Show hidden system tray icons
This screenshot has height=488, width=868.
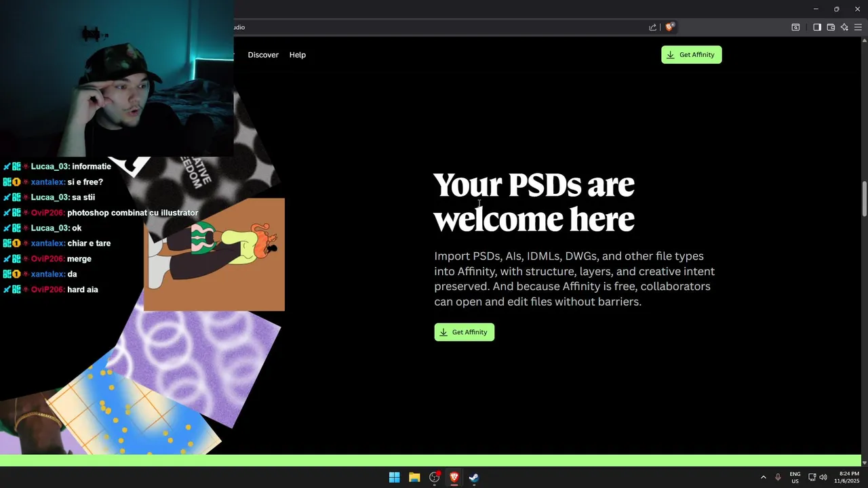click(x=763, y=477)
